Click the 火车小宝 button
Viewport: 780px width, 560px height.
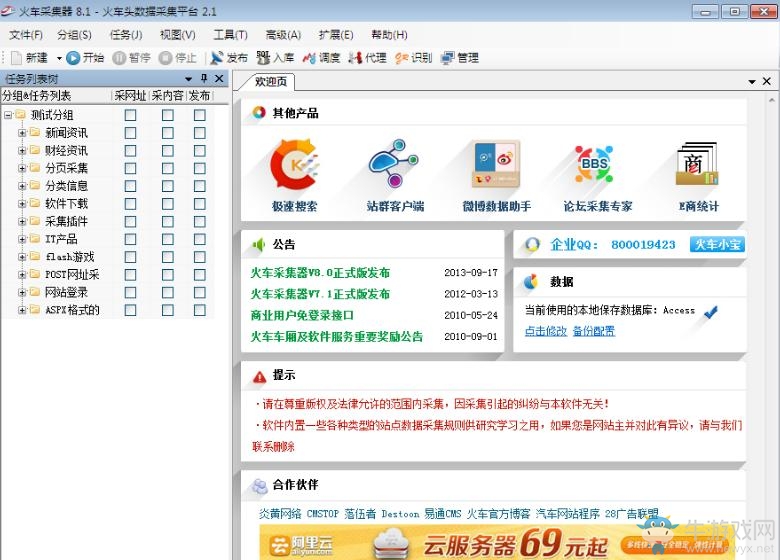click(717, 244)
